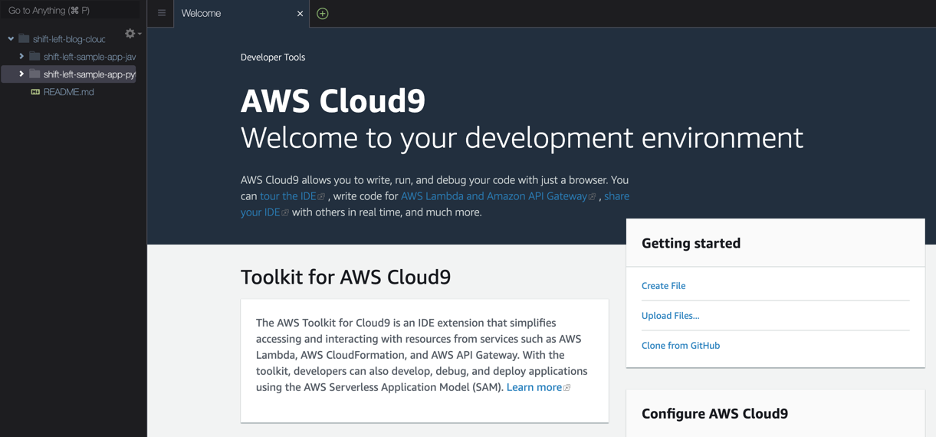This screenshot has height=438, width=936.
Task: Click the Getting started heading
Action: pyautogui.click(x=691, y=243)
